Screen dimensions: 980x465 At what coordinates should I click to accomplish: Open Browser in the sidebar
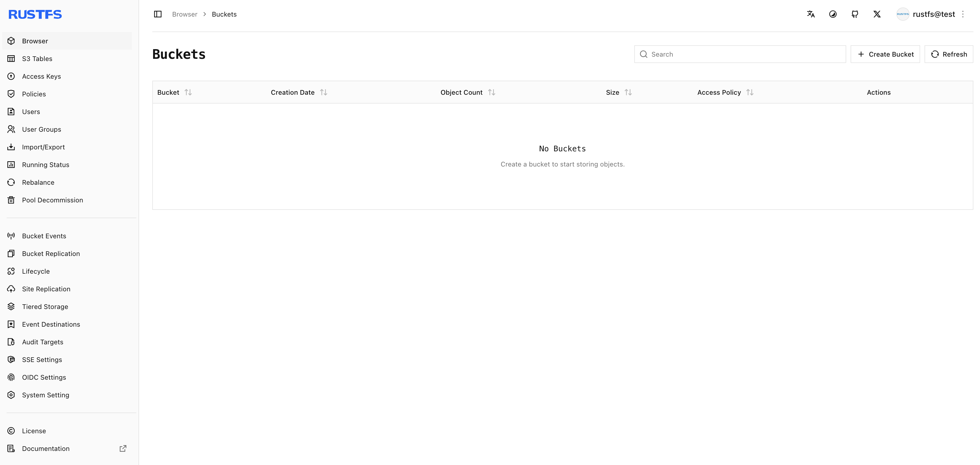pyautogui.click(x=67, y=41)
